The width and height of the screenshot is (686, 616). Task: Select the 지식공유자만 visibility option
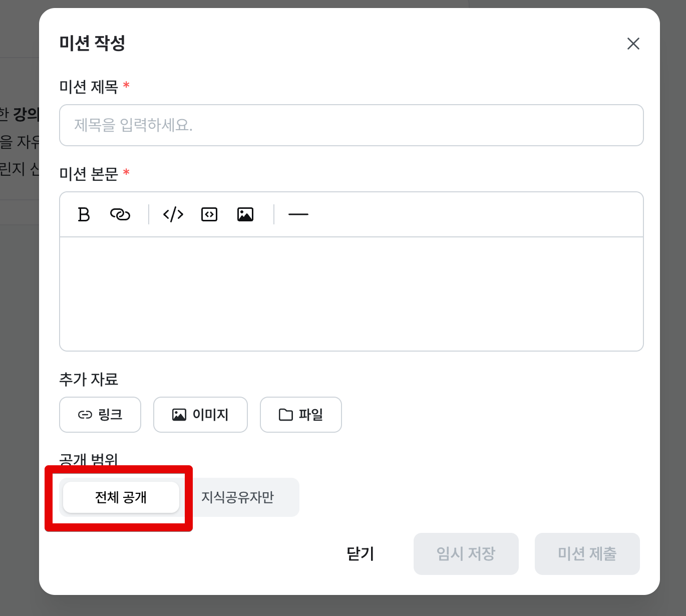tap(238, 497)
